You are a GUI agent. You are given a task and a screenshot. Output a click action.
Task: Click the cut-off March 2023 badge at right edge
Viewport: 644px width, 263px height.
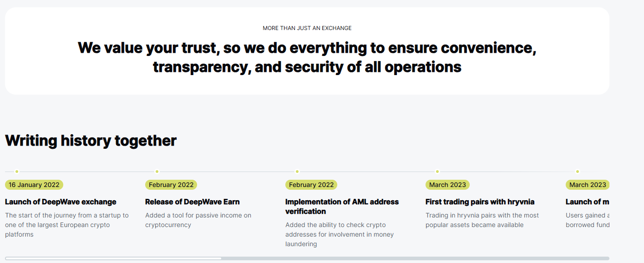click(x=587, y=185)
